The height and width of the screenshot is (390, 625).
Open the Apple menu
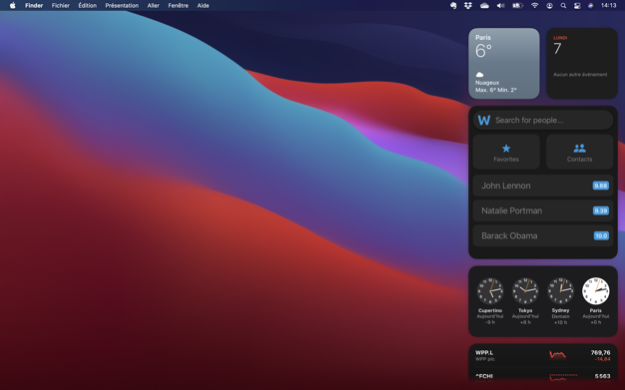click(x=12, y=6)
